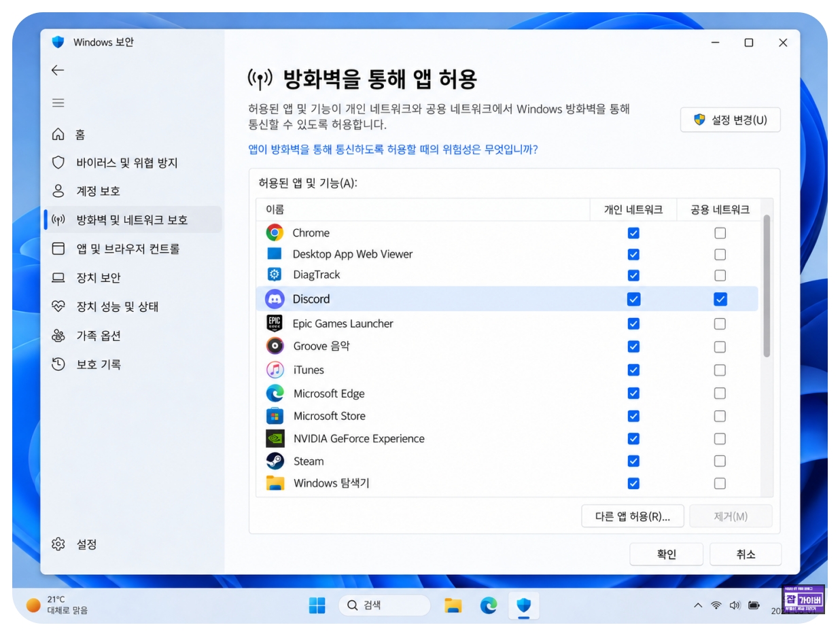
Task: Click the 설정 gear icon in the sidebar
Action: [58, 544]
